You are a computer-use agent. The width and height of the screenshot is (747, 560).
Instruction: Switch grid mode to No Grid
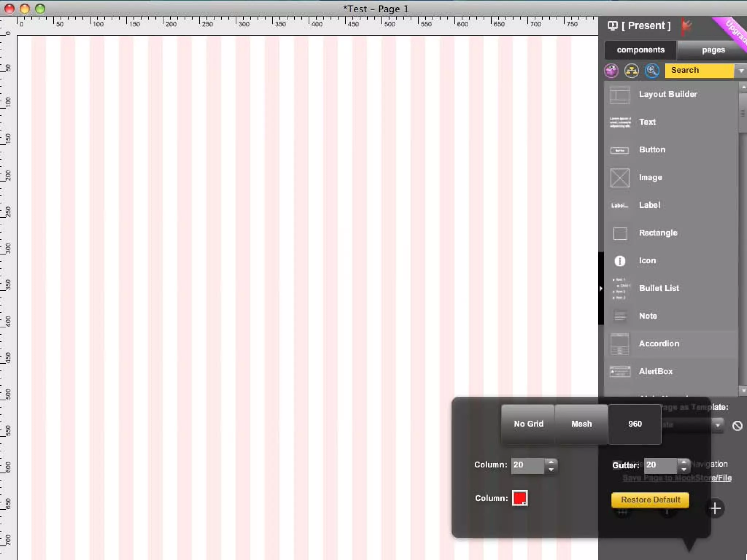tap(528, 424)
